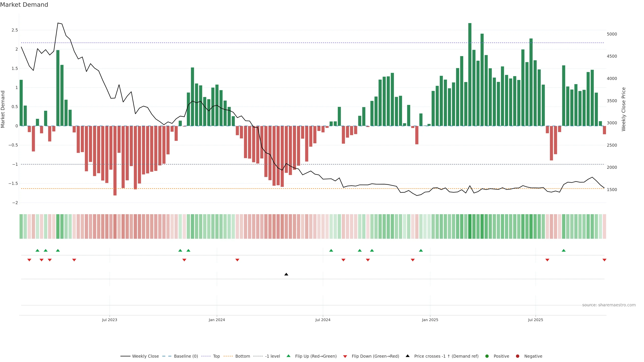Click the black Price crosses -1 legend triangle
The width and height of the screenshot is (644, 362).
click(408, 356)
